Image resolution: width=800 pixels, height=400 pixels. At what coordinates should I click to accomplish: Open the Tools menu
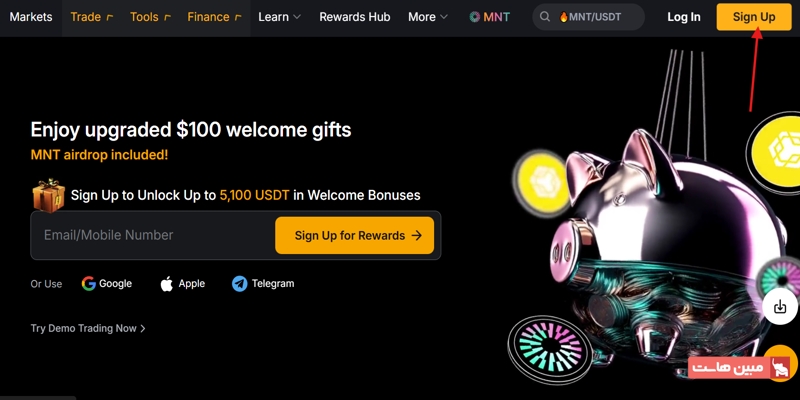click(150, 17)
